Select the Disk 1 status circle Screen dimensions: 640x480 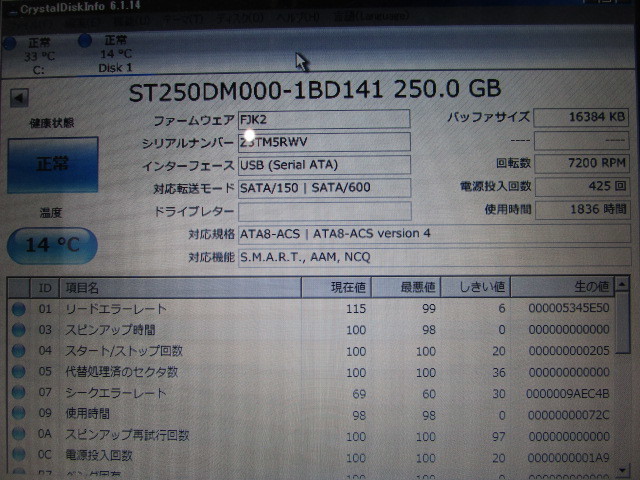pyautogui.click(x=84, y=40)
